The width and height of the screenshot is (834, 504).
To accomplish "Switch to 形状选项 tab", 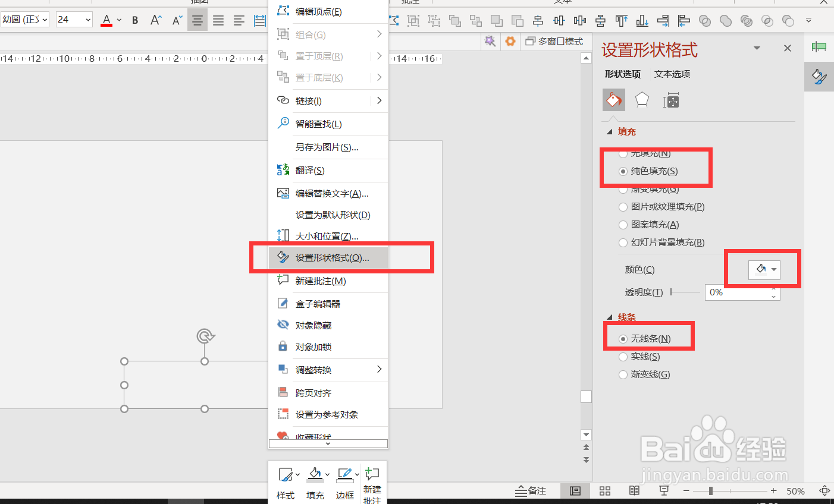I will 622,74.
